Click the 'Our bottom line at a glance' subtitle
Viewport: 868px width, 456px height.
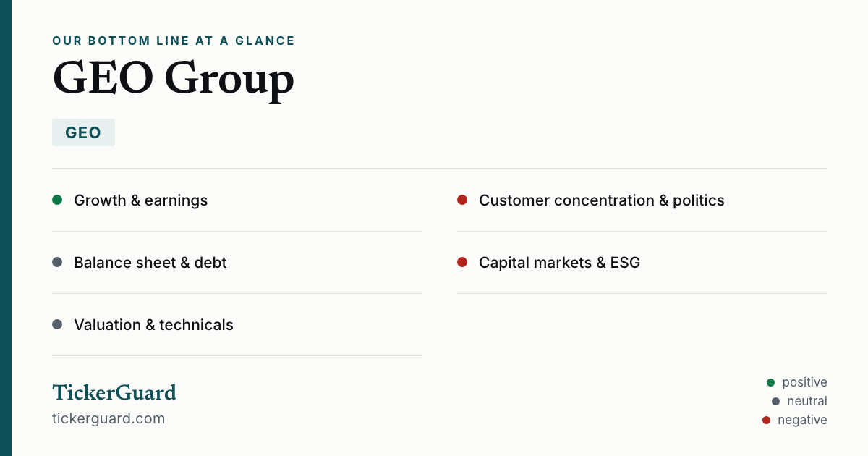click(x=174, y=41)
